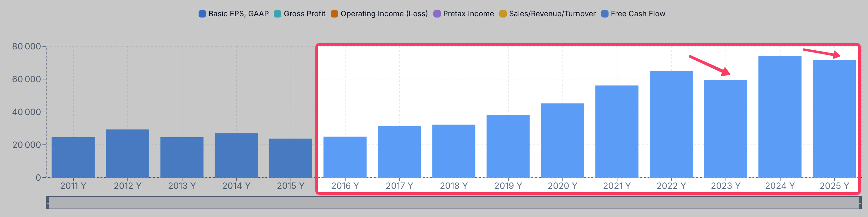This screenshot has height=217, width=868.
Task: Click the 2016 Y bar
Action: pyautogui.click(x=345, y=157)
